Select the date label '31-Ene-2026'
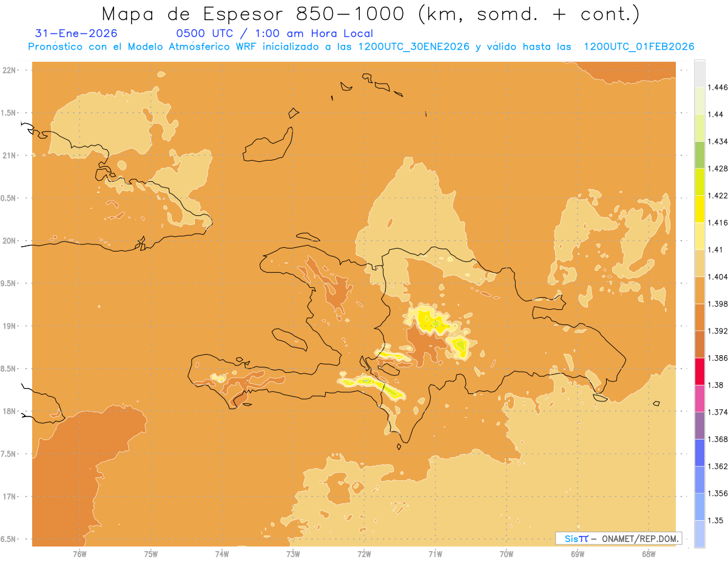The image size is (728, 562). tap(76, 33)
